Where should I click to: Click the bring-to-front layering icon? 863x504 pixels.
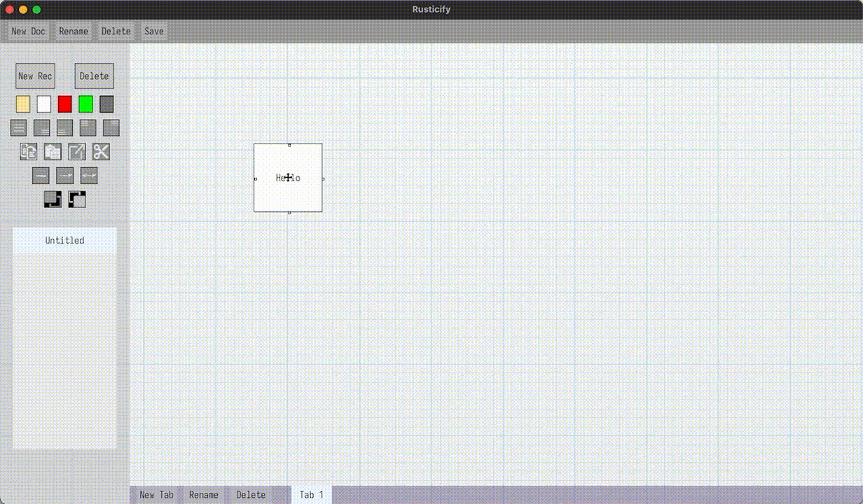pos(77,199)
